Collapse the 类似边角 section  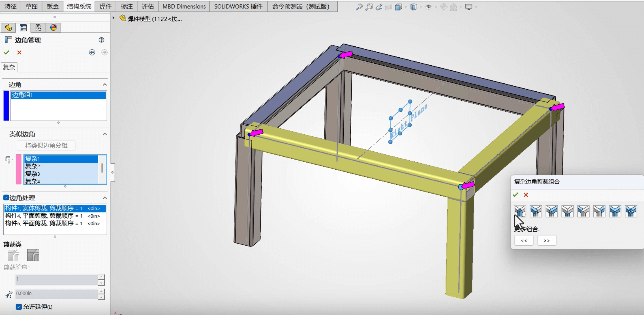pyautogui.click(x=105, y=134)
